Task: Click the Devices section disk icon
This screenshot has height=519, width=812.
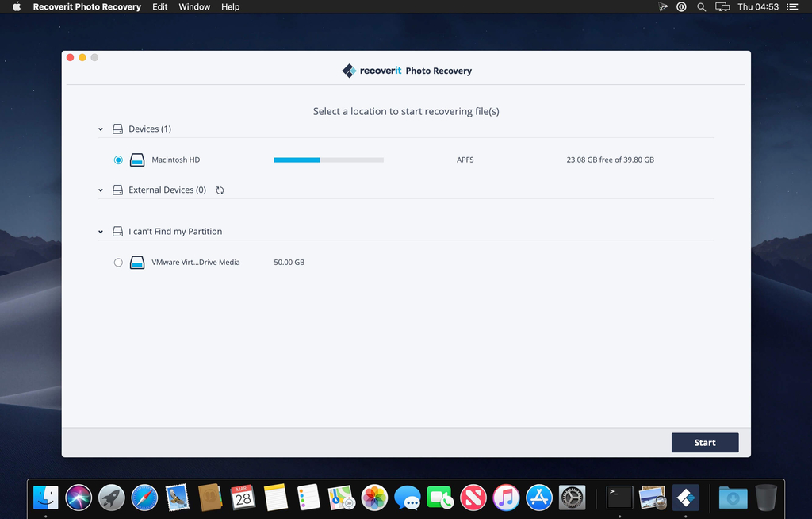Action: click(x=117, y=129)
